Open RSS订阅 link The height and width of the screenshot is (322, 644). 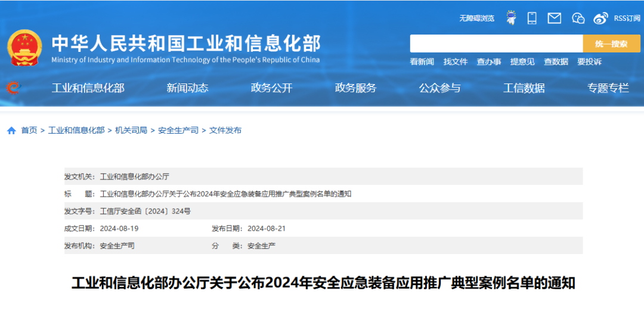[627, 18]
